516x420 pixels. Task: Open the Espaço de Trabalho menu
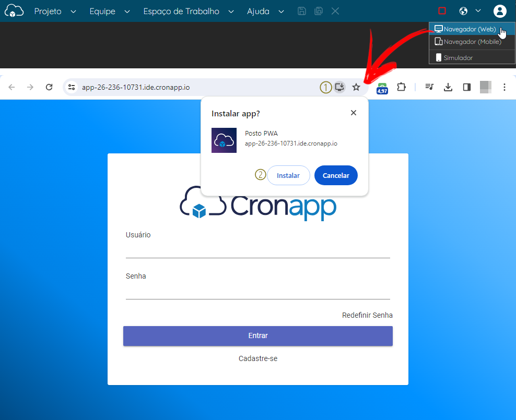(181, 11)
